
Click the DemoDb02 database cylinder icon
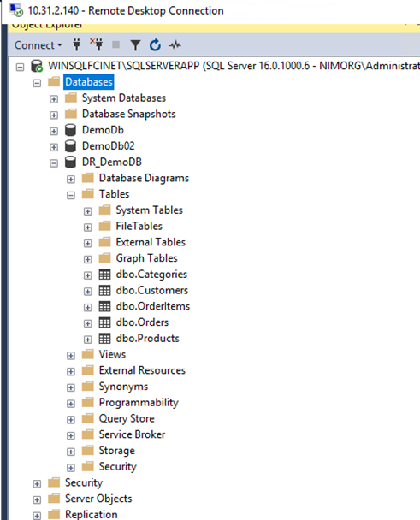[70, 146]
